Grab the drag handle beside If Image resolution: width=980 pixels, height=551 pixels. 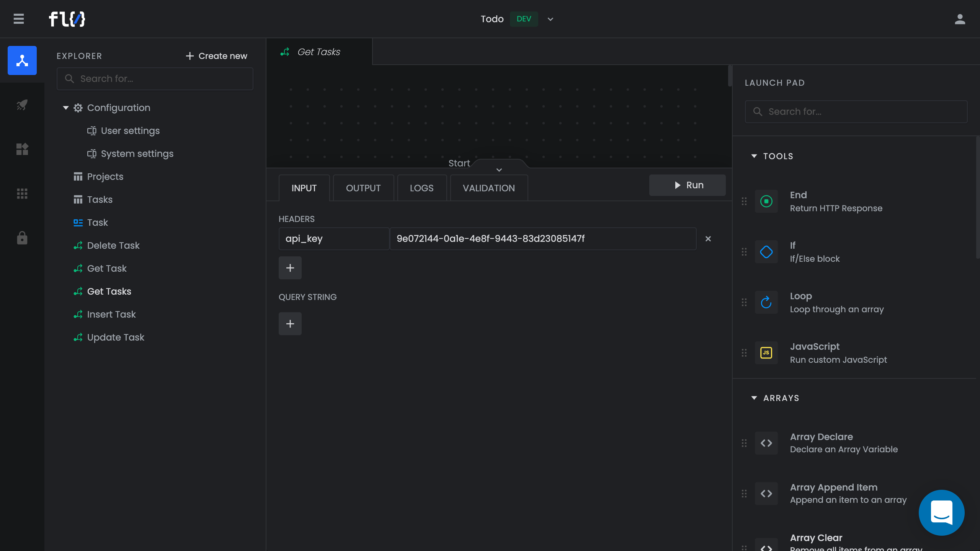744,252
